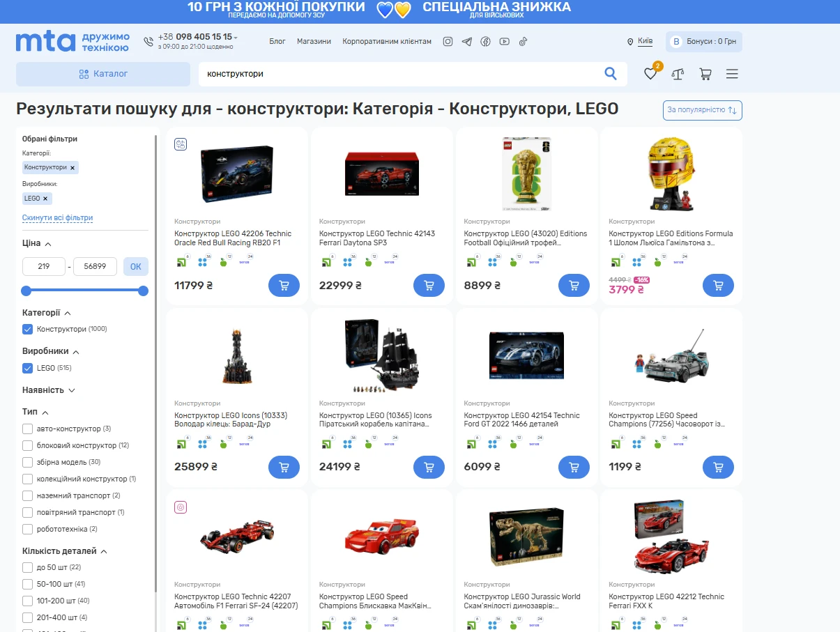Remove the LEGO filter chip
Screen dimensions: 840x632
point(45,199)
